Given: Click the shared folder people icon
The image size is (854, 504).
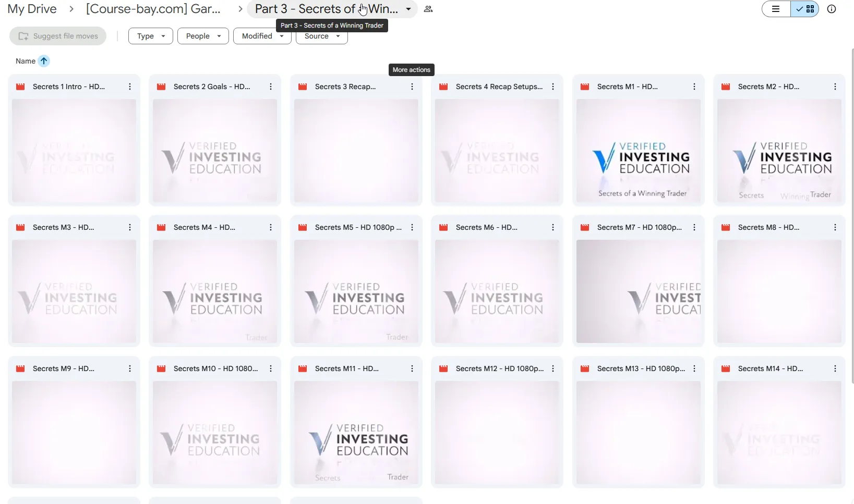Looking at the screenshot, I should tap(428, 9).
